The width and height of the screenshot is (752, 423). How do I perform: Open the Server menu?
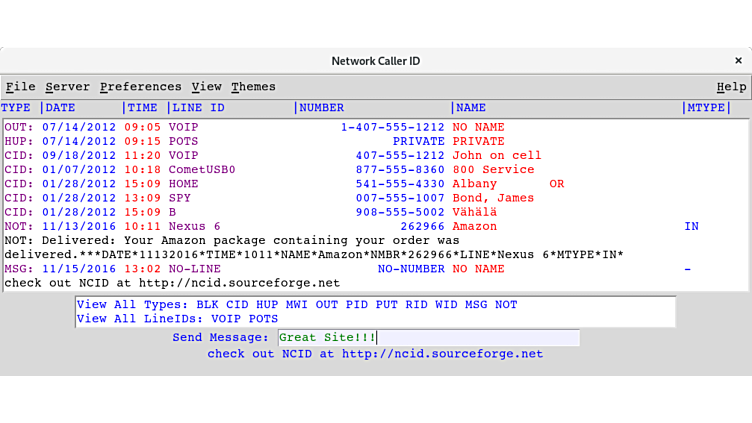tap(67, 87)
